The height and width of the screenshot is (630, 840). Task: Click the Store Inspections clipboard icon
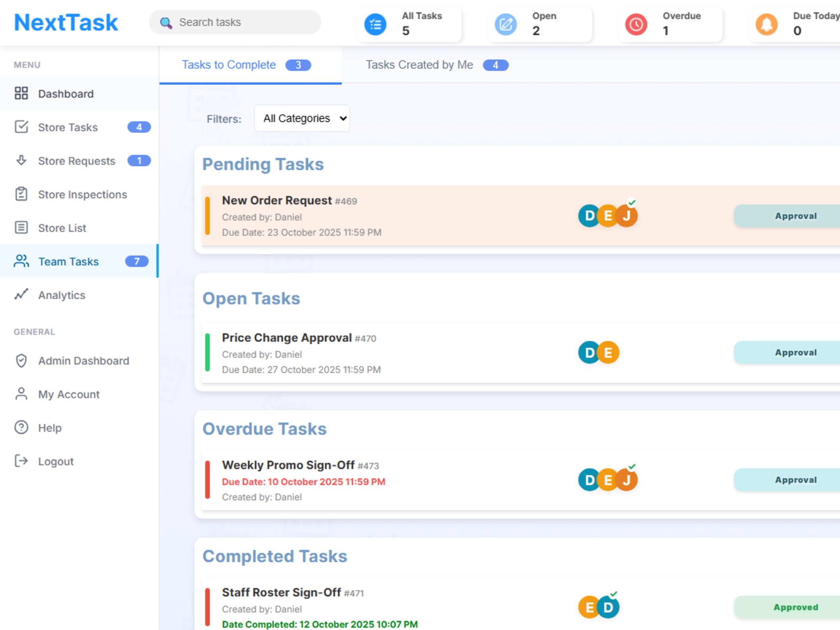21,194
